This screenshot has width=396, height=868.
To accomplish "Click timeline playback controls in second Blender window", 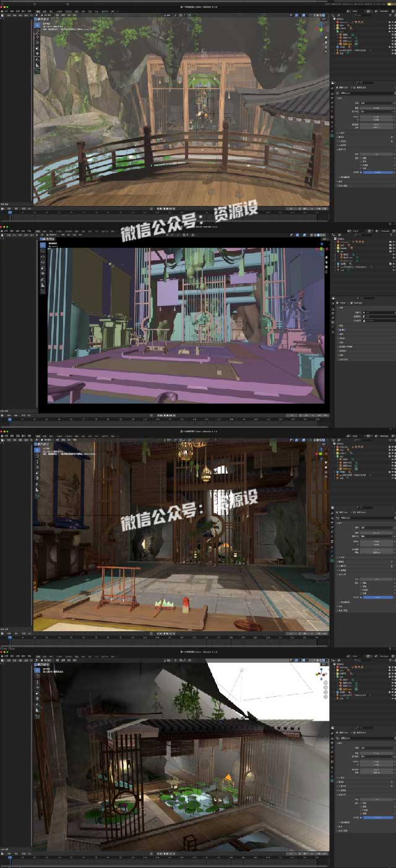I will pos(166,415).
